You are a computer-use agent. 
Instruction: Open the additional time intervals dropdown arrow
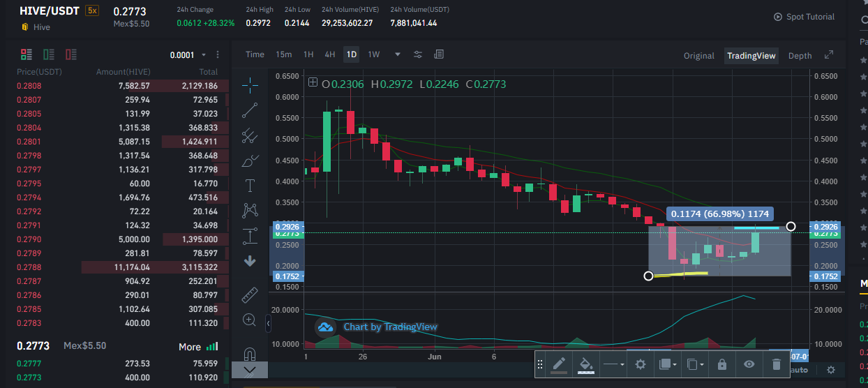coord(398,54)
